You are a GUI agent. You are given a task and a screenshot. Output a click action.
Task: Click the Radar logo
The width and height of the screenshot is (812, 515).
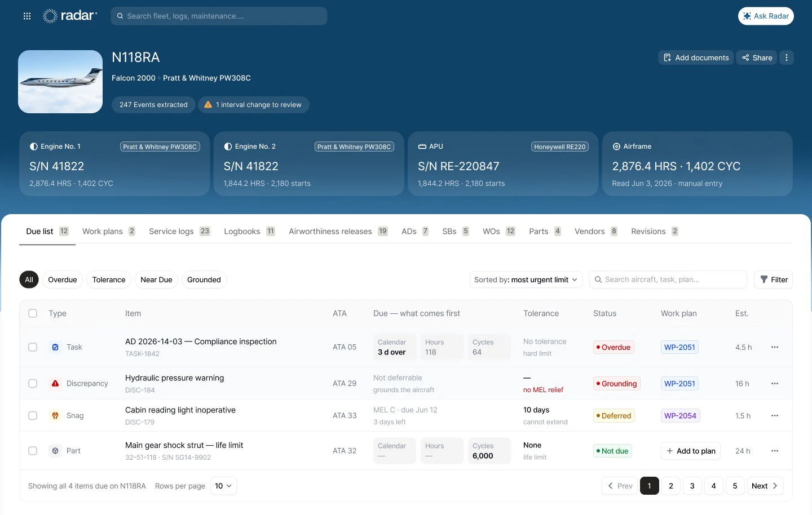pyautogui.click(x=70, y=16)
